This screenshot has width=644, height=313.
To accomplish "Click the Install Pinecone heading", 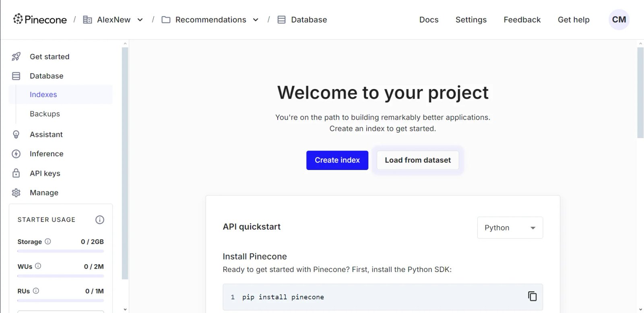I will coord(255,257).
